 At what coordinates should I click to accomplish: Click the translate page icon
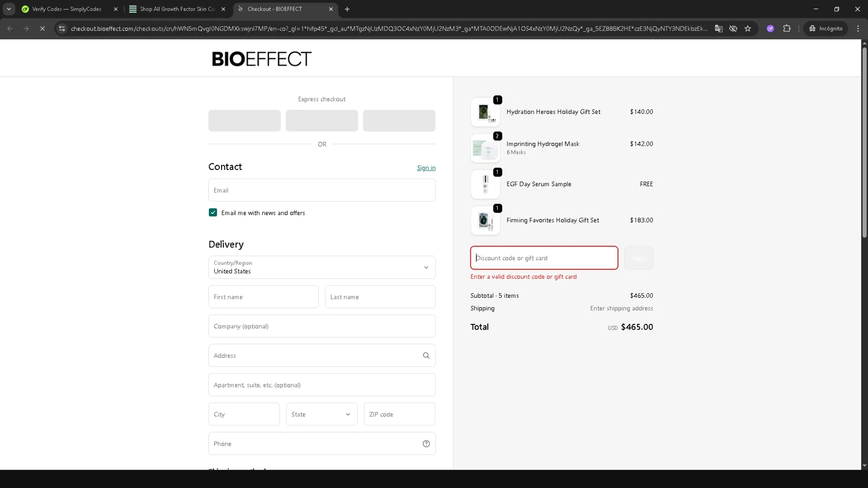tap(719, 28)
